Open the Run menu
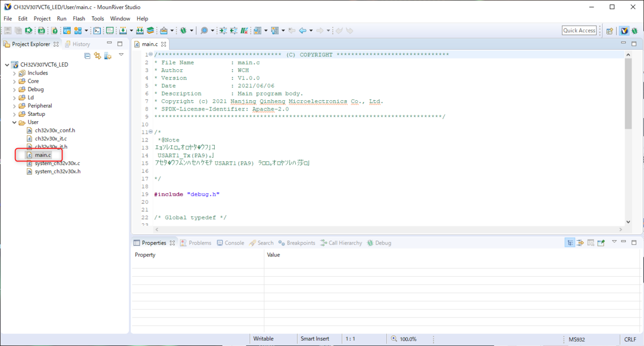Image resolution: width=644 pixels, height=346 pixels. point(62,18)
